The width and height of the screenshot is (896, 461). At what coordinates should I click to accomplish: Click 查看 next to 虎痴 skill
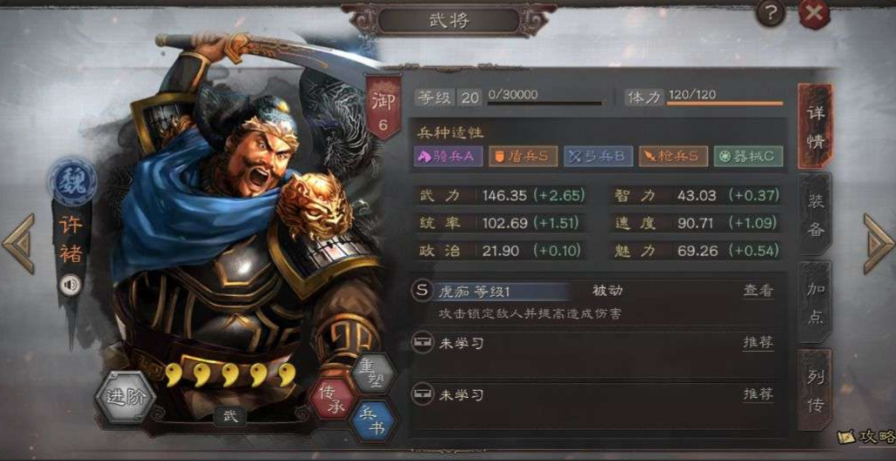[758, 291]
